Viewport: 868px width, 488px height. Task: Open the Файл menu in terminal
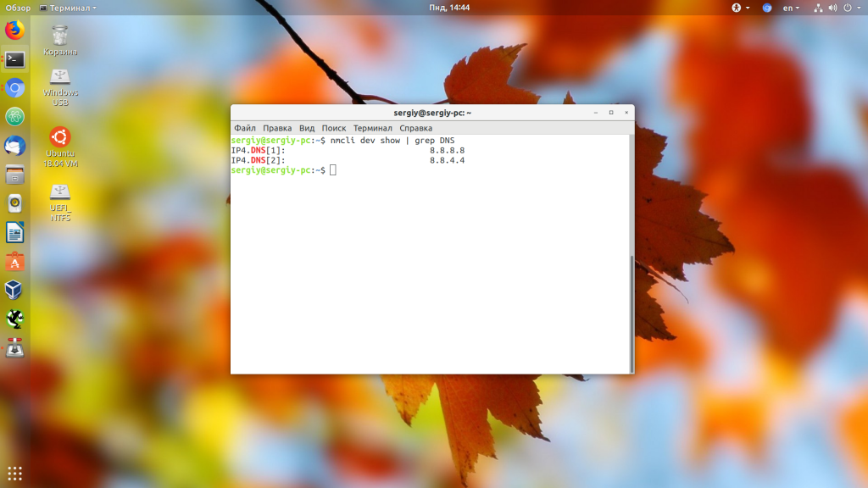click(244, 128)
